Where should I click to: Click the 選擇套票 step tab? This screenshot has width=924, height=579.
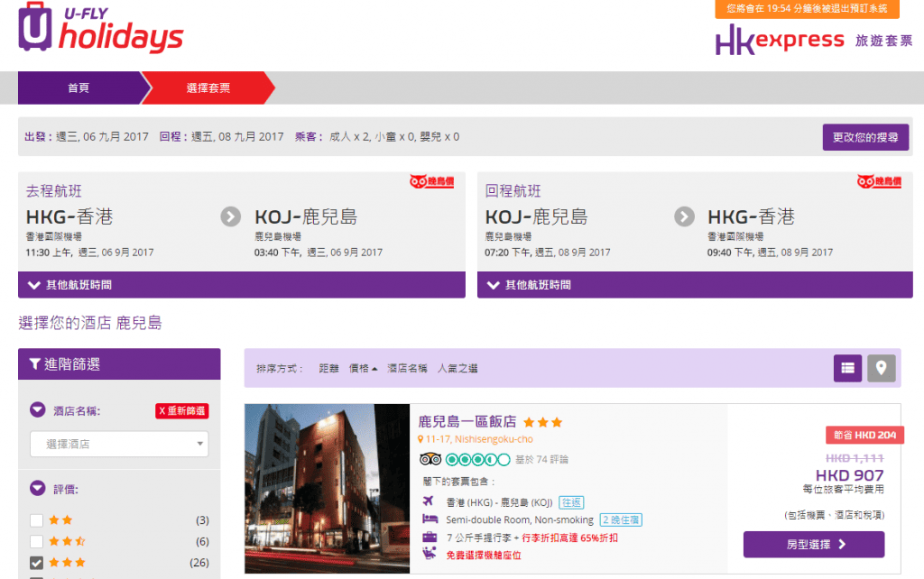(208, 88)
